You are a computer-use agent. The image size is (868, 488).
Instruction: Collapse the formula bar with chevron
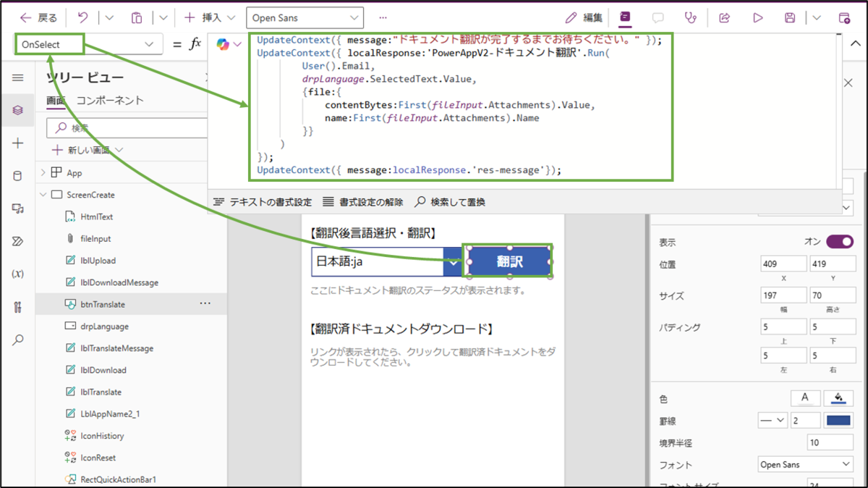pos(855,44)
